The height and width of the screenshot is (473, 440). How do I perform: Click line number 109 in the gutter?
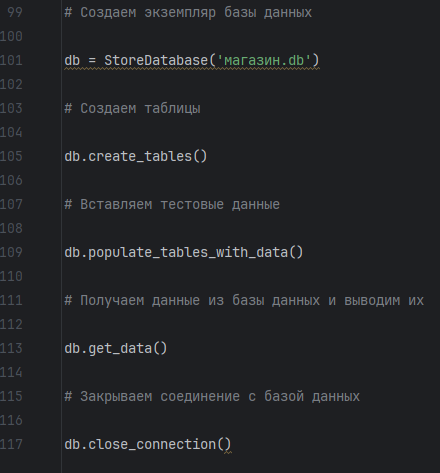11,252
